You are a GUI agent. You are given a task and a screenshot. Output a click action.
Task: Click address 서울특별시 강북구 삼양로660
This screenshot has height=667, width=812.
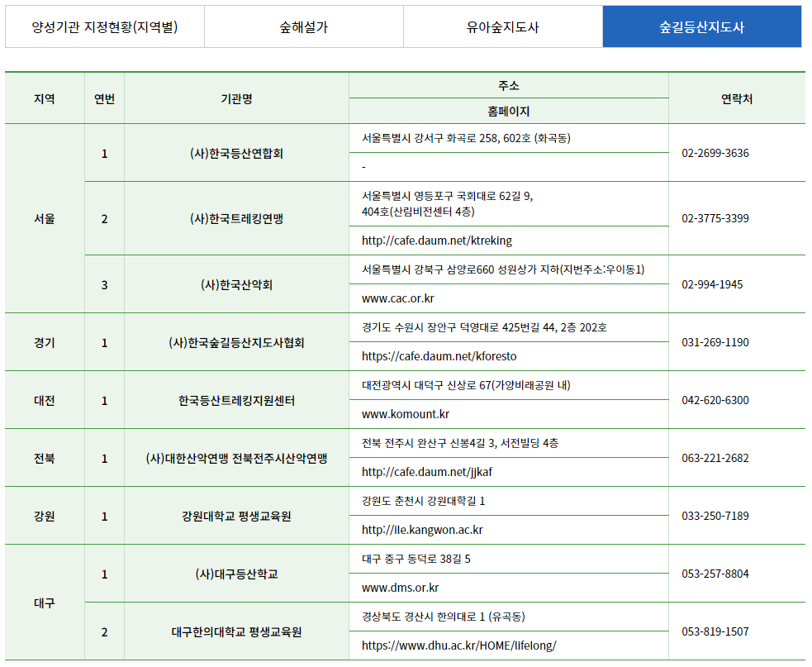[x=503, y=269]
